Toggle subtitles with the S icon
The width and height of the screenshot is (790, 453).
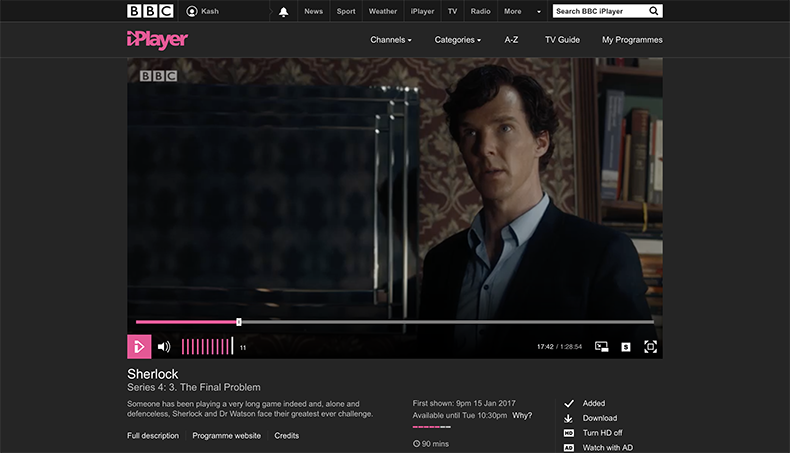(626, 347)
